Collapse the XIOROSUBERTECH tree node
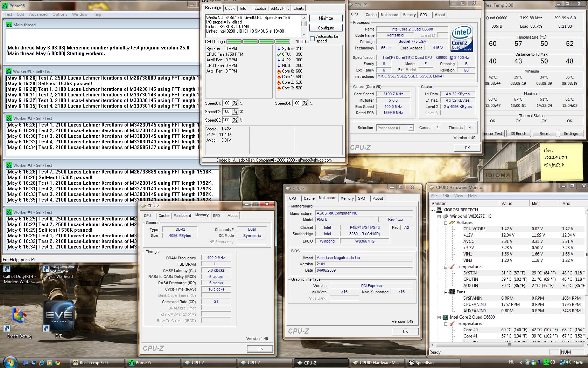This screenshot has height=368, width=588. coord(433,210)
